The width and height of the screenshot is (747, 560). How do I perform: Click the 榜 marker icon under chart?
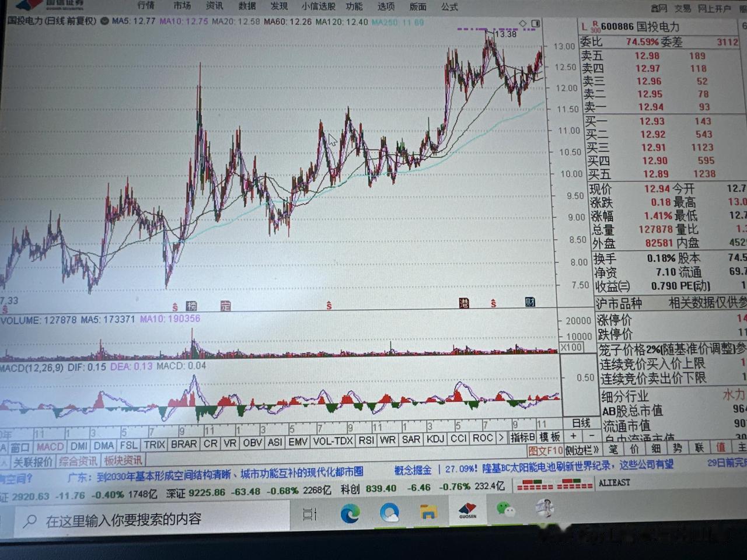(192, 306)
